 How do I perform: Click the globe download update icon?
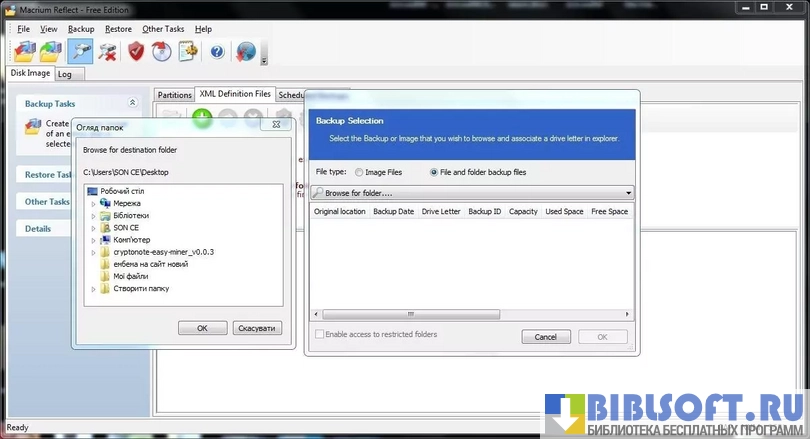(x=246, y=51)
